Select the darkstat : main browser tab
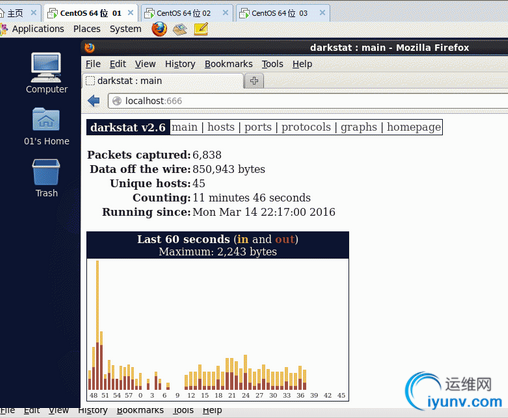Viewport: 508px width, 418px height. (163, 81)
